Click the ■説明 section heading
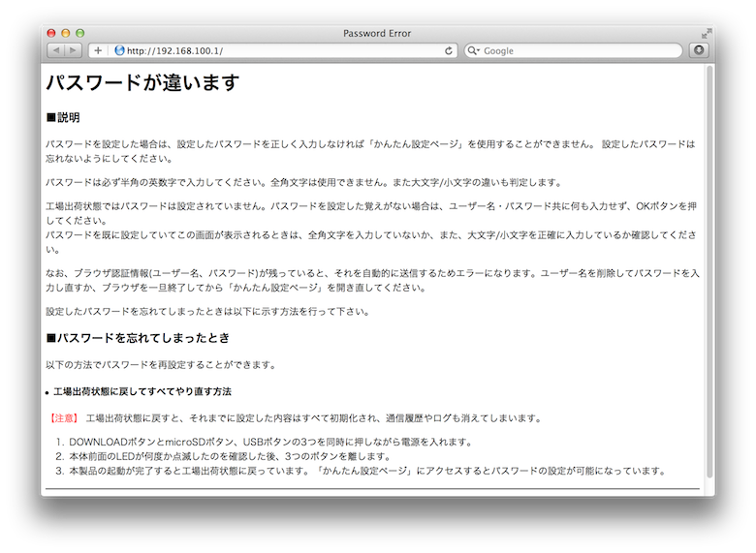This screenshot has width=756, height=553. (x=63, y=117)
